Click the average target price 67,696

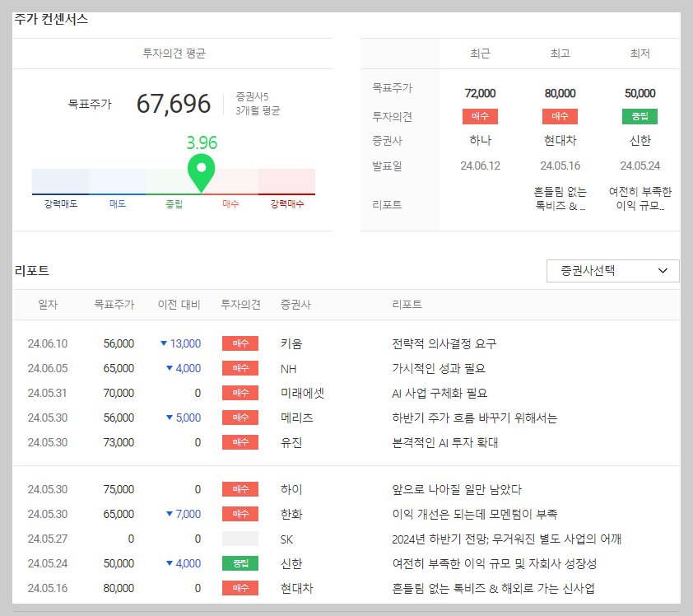[174, 104]
